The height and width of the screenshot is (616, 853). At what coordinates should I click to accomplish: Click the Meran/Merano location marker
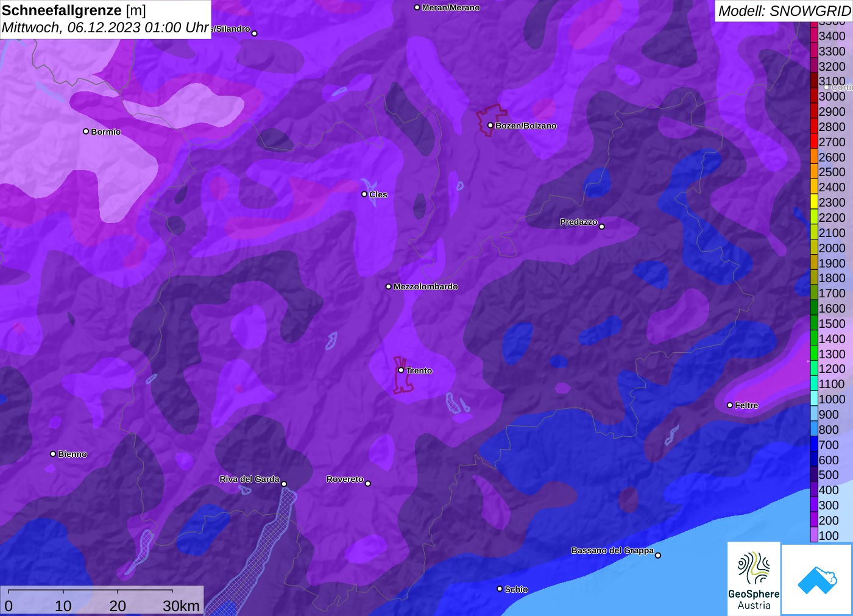(x=417, y=7)
